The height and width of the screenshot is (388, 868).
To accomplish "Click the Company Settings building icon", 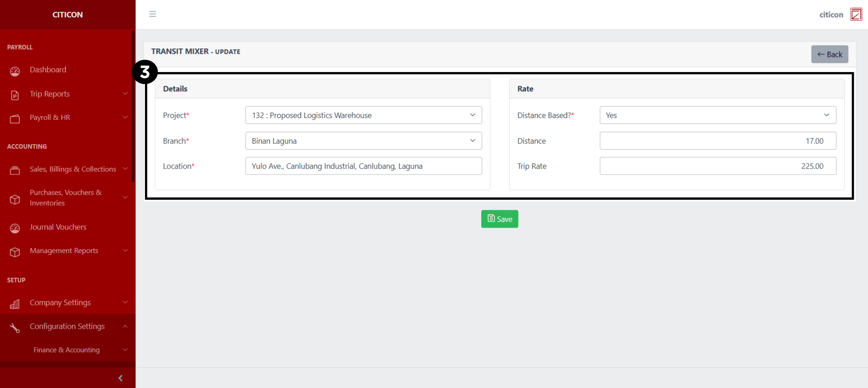I will (15, 304).
